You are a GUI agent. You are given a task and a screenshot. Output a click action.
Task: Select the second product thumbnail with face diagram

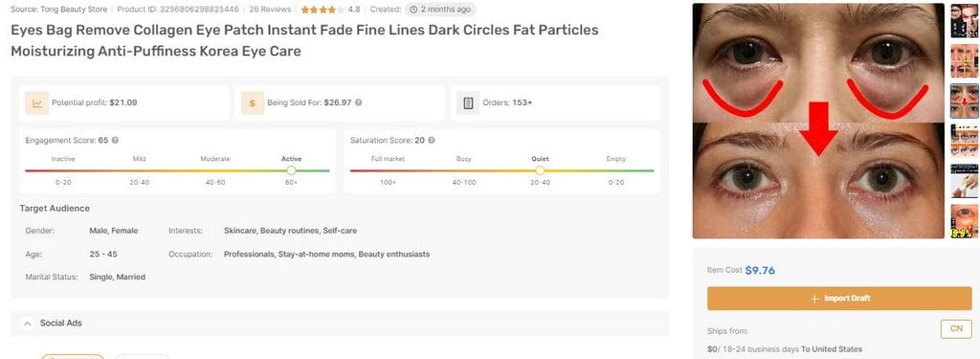pyautogui.click(x=965, y=60)
